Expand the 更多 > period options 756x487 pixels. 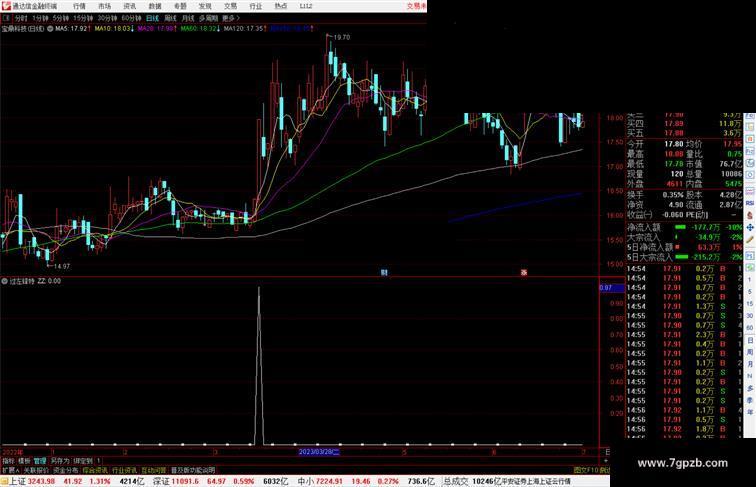click(x=231, y=18)
